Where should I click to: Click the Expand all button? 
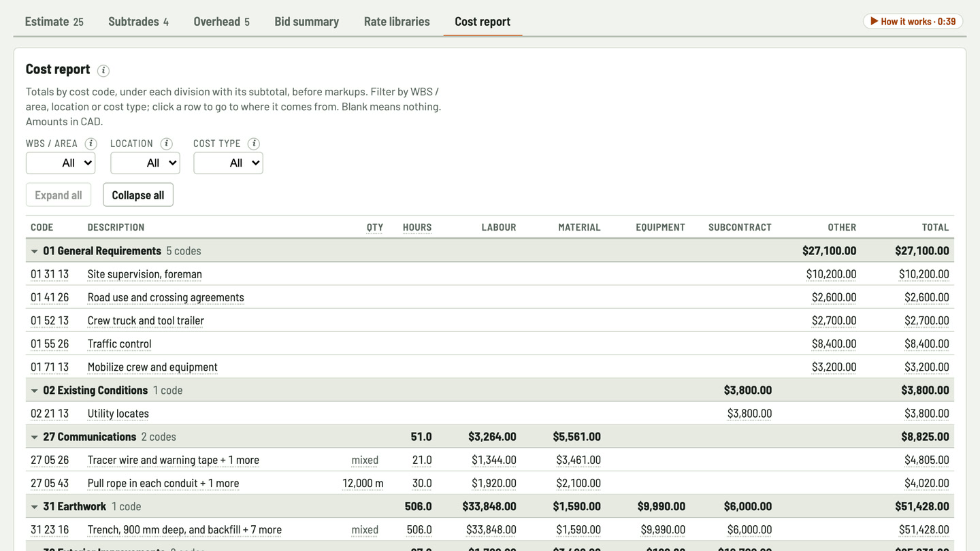(x=59, y=195)
